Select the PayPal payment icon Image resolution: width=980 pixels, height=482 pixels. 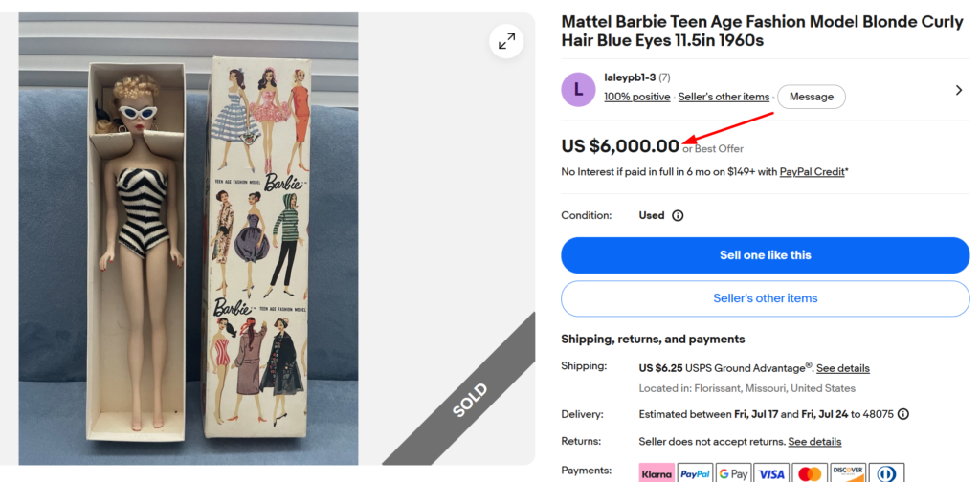click(x=695, y=474)
